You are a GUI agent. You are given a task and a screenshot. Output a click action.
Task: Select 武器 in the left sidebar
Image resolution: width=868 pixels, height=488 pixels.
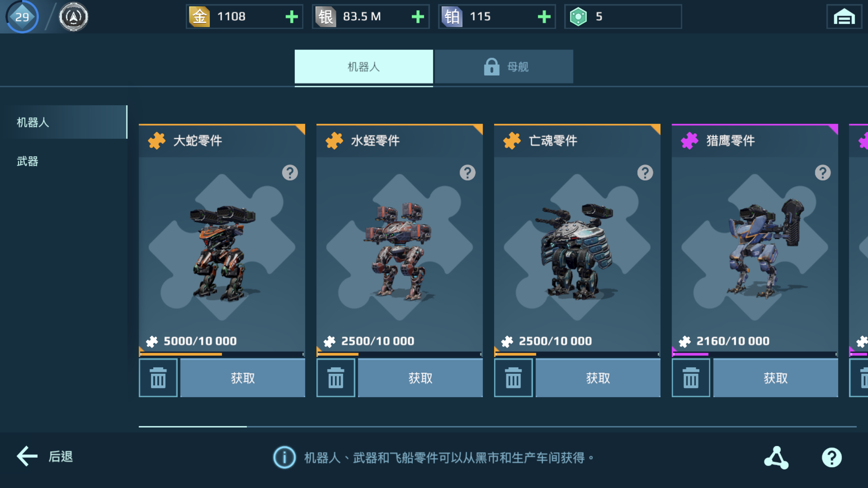pos(28,161)
